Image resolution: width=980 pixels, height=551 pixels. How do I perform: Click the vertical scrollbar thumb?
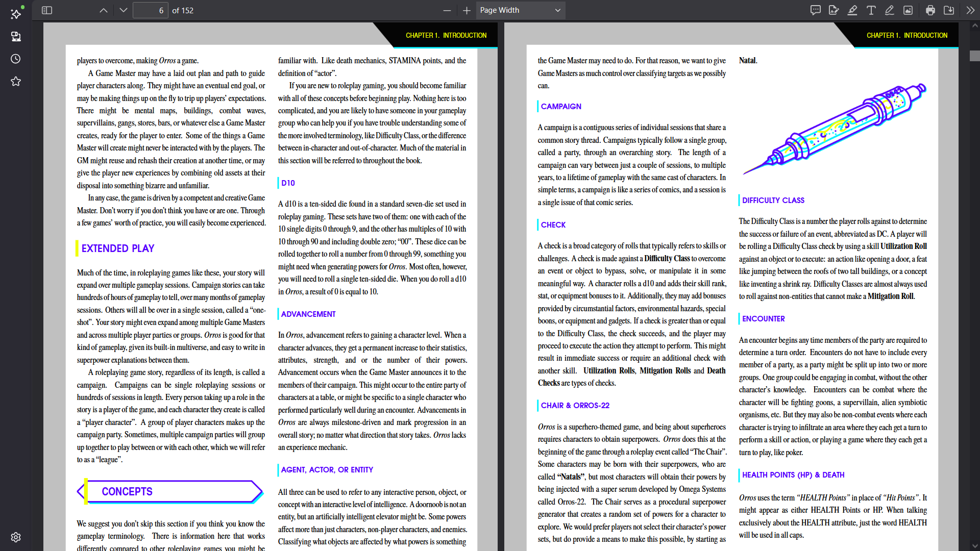pos(975,56)
